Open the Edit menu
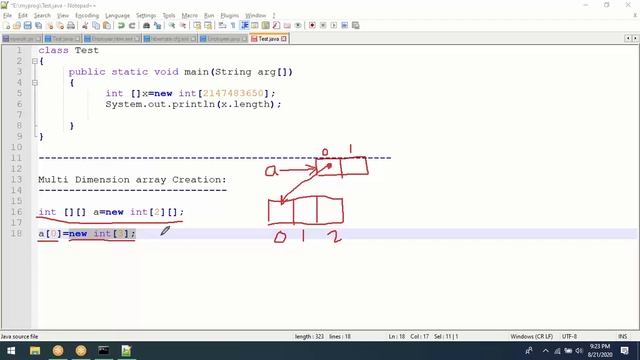 [x=23, y=16]
